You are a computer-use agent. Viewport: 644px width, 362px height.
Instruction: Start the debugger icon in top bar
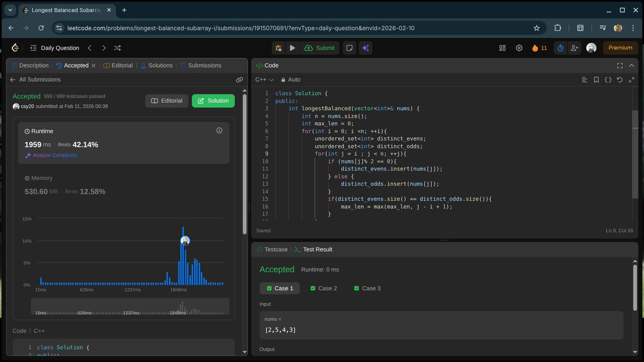click(279, 48)
